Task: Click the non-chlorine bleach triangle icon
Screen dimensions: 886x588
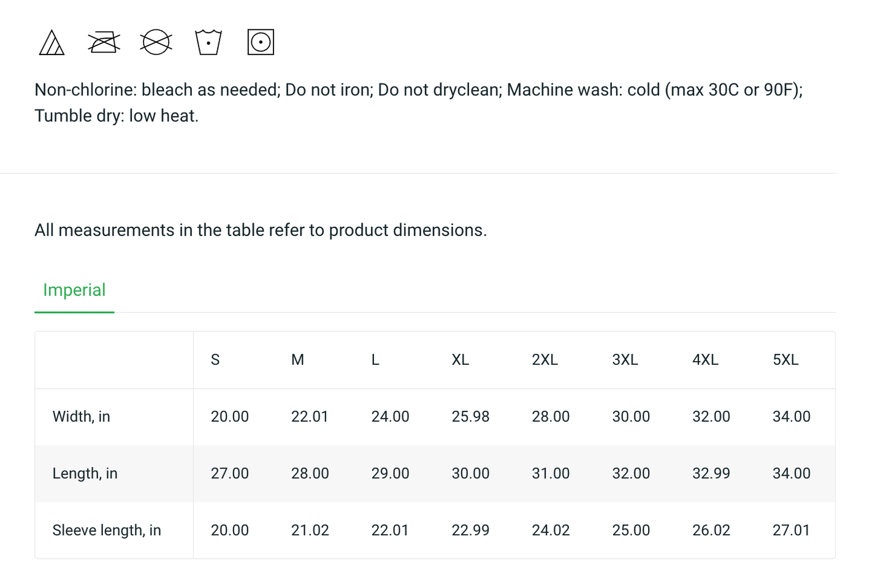Action: 52,42
